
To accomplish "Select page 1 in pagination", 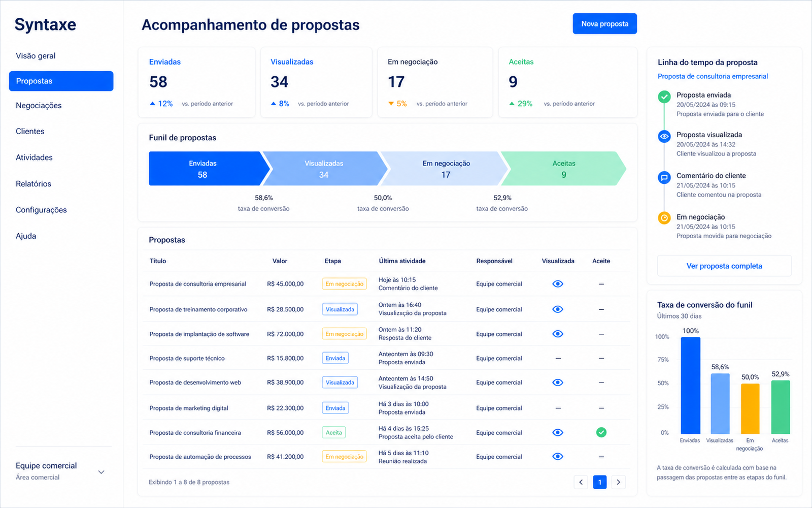I will pos(600,482).
